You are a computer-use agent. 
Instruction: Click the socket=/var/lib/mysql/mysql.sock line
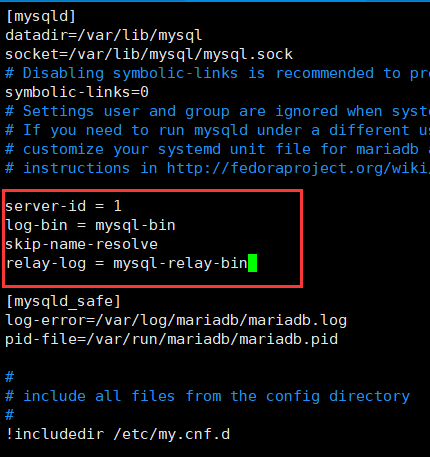[149, 54]
